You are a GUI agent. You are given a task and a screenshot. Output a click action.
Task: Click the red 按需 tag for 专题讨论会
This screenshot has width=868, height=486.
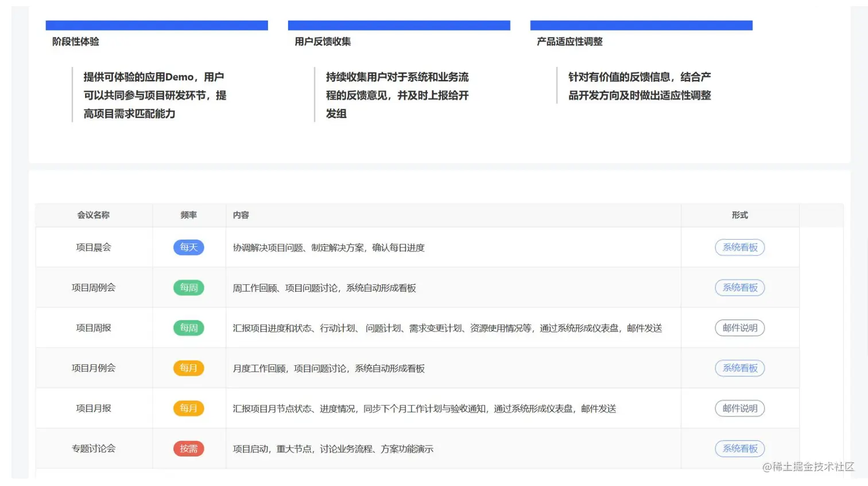pos(189,448)
